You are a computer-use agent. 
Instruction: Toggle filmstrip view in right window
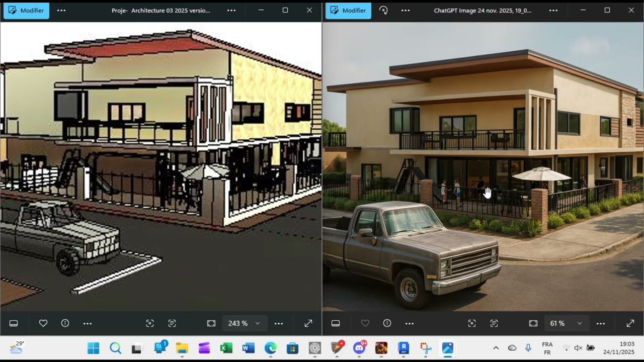(x=336, y=323)
